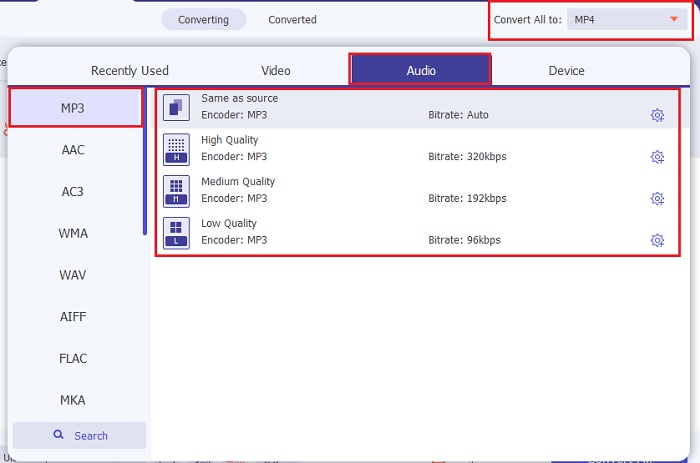Viewport: 700px width, 463px height.
Task: Open the Converting tab
Action: point(204,20)
